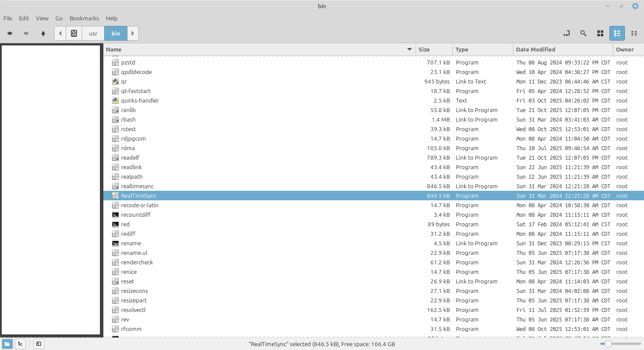Open the View menu

point(42,18)
